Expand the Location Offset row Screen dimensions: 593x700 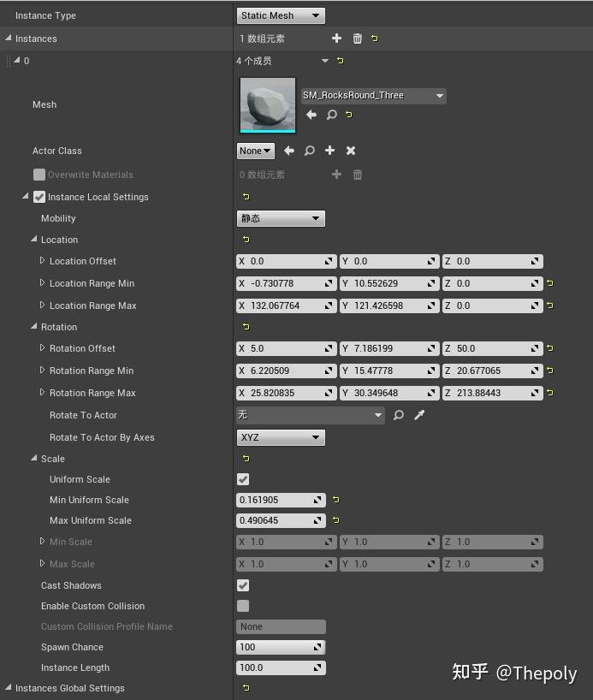(x=42, y=260)
